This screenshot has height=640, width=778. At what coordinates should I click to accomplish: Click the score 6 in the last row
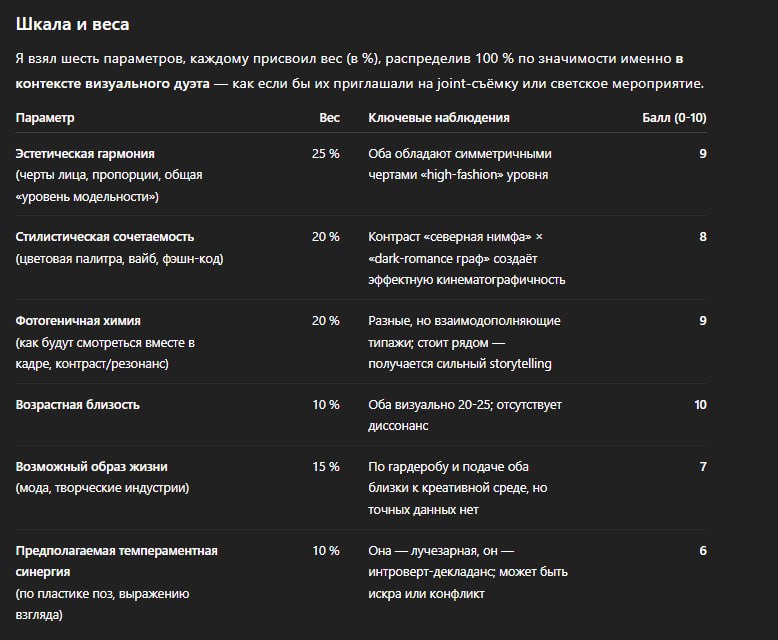click(703, 551)
